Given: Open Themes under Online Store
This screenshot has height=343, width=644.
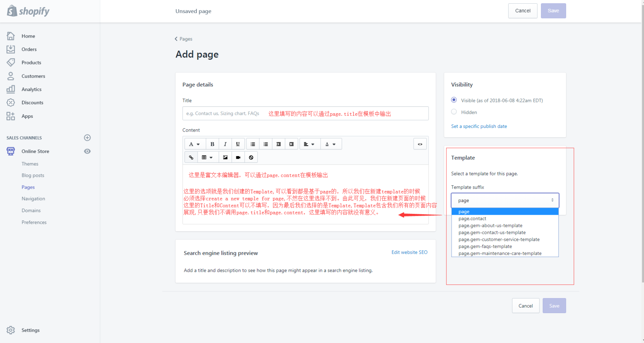Looking at the screenshot, I should click(x=30, y=164).
